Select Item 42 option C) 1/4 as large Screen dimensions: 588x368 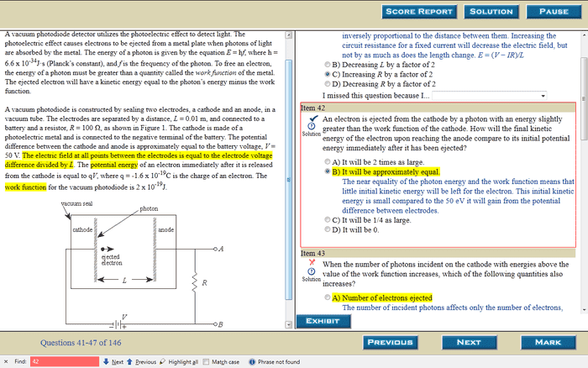328,220
